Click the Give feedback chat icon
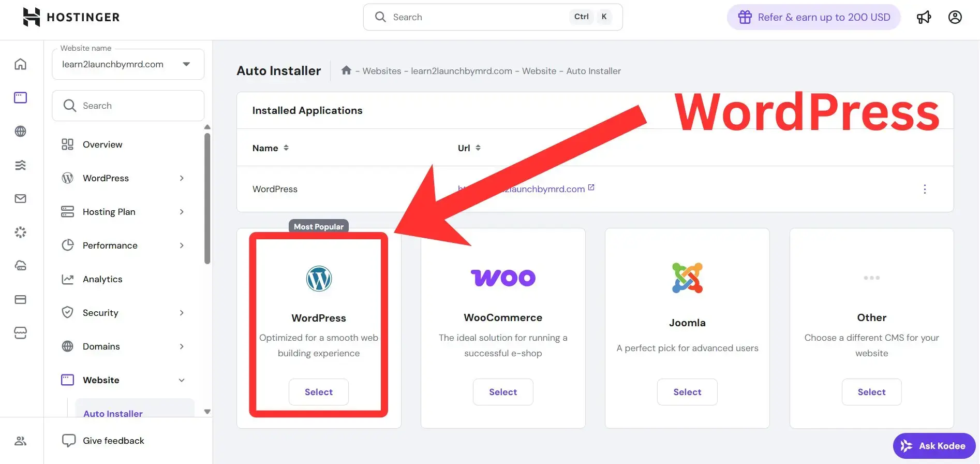This screenshot has width=980, height=464. (68, 441)
